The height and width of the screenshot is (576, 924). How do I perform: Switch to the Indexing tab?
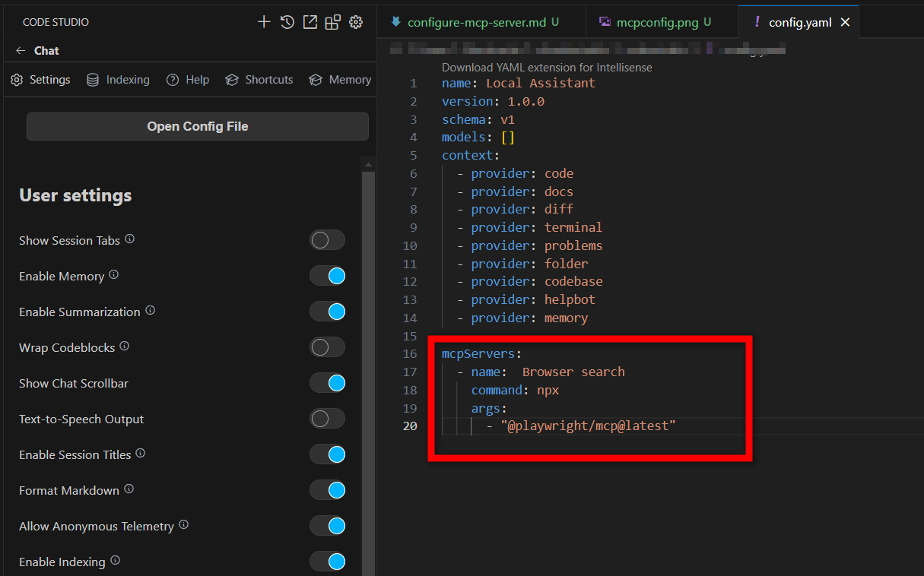pos(118,80)
